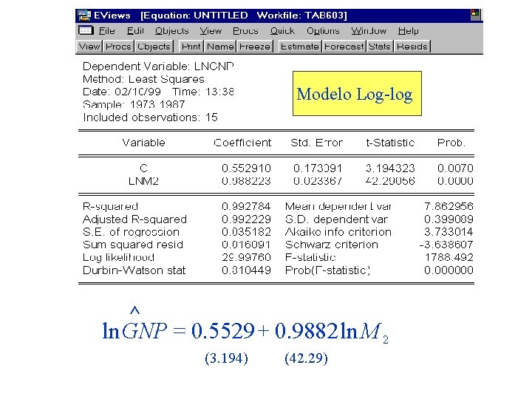
Task: Open the View menu in menu bar
Action: [211, 31]
